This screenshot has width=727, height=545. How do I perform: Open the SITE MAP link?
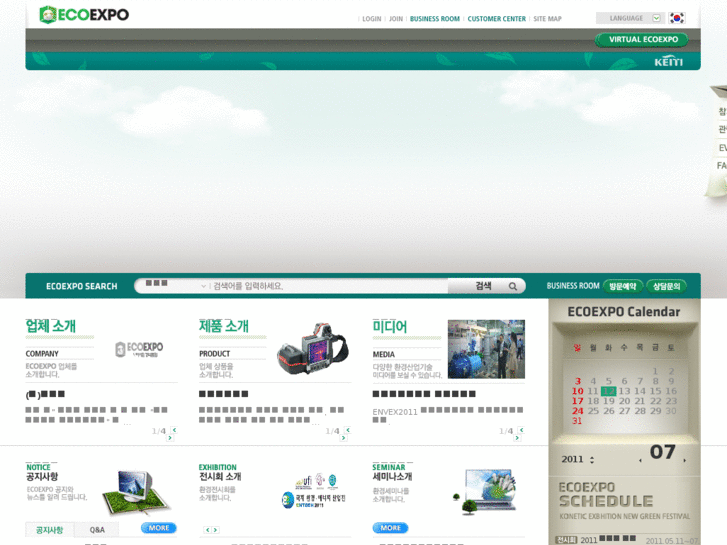pos(547,19)
